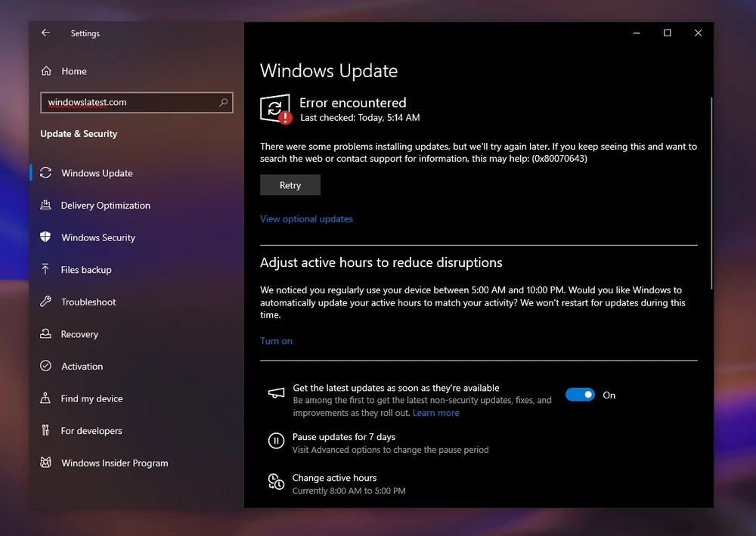Image resolution: width=756 pixels, height=536 pixels.
Task: Select the Delivery Optimization icon
Action: pos(46,205)
